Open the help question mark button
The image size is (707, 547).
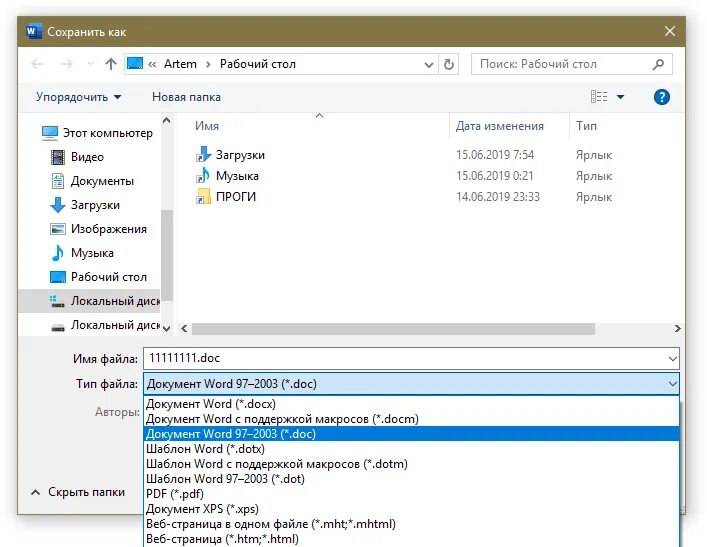(661, 97)
